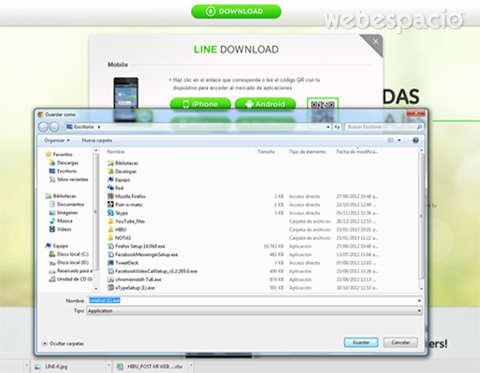The width and height of the screenshot is (480, 373).
Task: Click the Escritorio breadcrumb in address bar
Action: point(84,127)
